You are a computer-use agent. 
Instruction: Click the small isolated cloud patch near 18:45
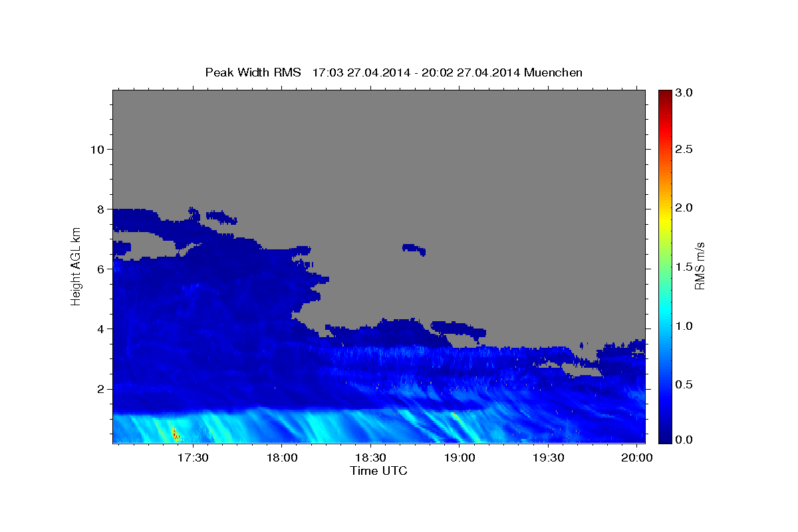coord(414,249)
